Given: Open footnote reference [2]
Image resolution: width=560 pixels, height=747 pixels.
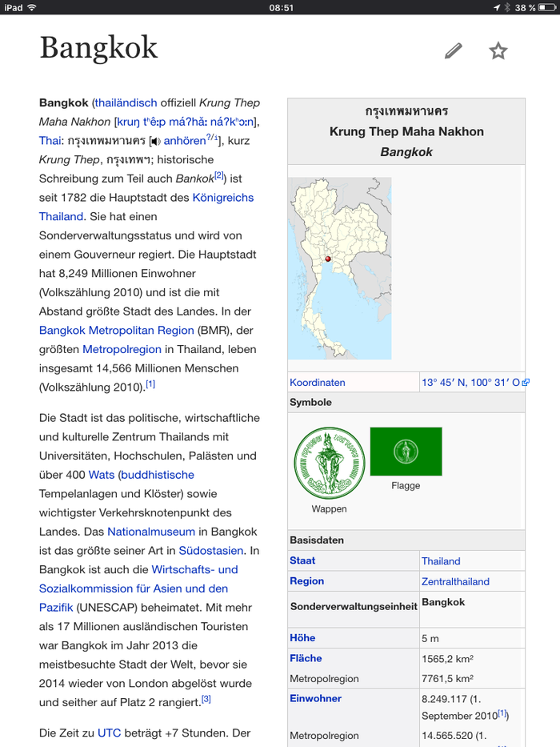Looking at the screenshot, I should [218, 176].
